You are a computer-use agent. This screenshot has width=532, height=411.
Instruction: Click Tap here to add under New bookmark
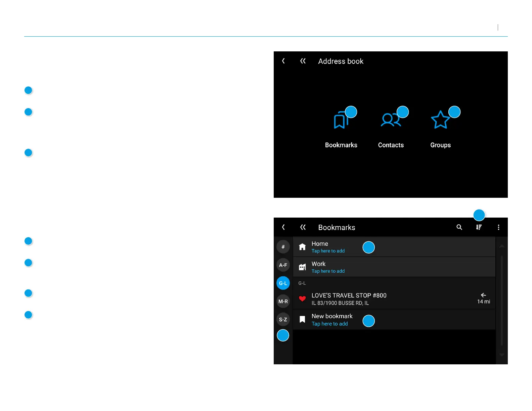[330, 324]
